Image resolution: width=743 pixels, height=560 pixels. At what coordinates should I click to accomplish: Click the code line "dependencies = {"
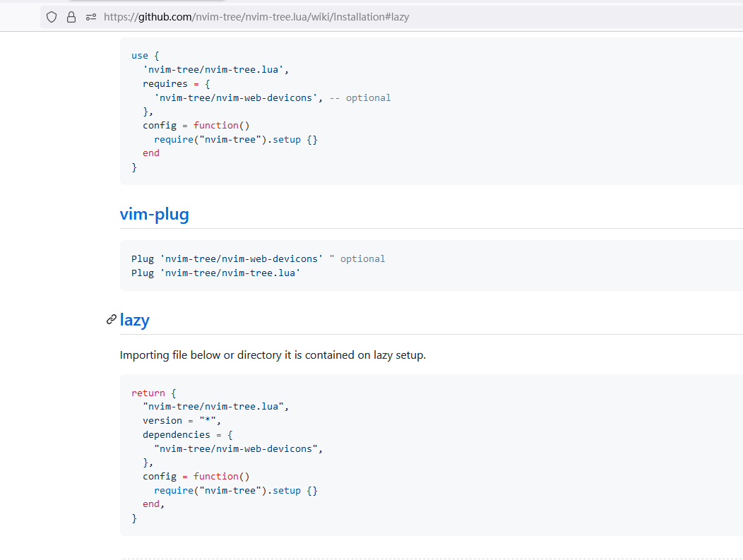(x=188, y=434)
